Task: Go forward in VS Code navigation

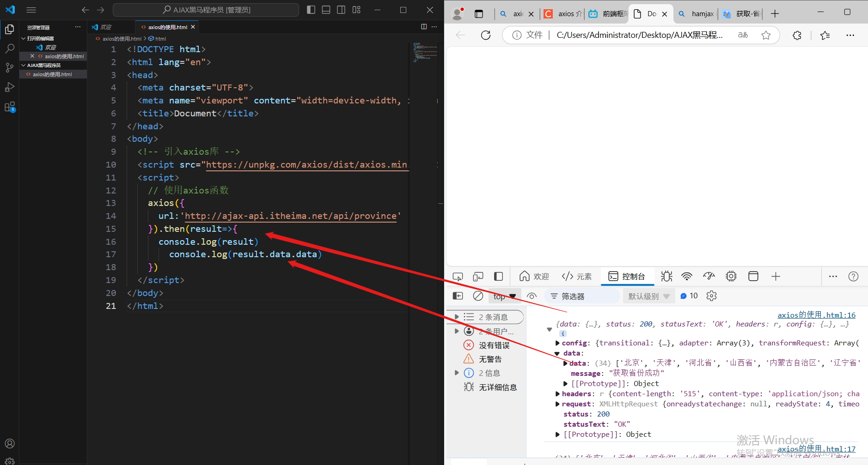Action: [x=101, y=10]
